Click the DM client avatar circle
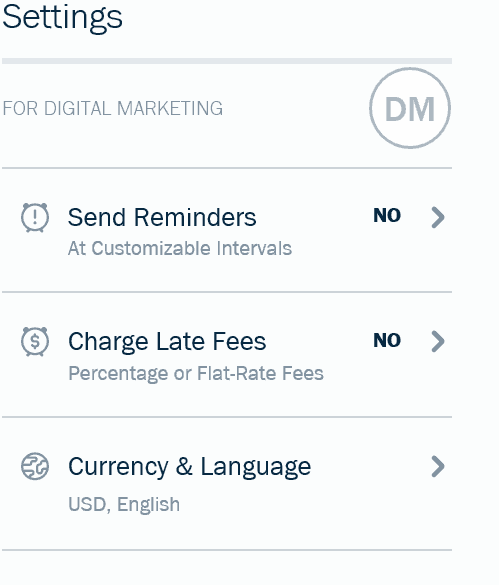This screenshot has height=585, width=499. click(x=410, y=108)
